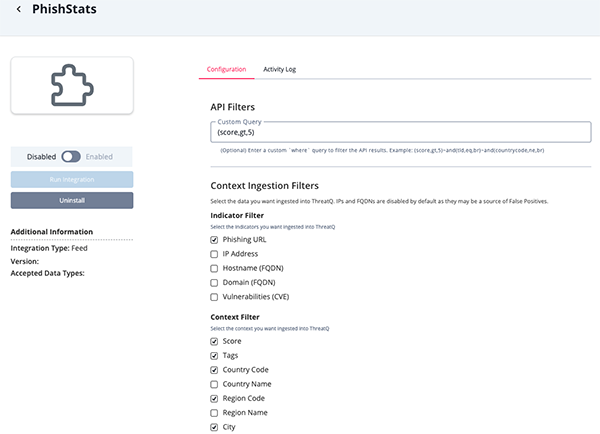Enable the Vulnerabilities (CVE) checkbox
The height and width of the screenshot is (434, 600).
click(x=214, y=297)
